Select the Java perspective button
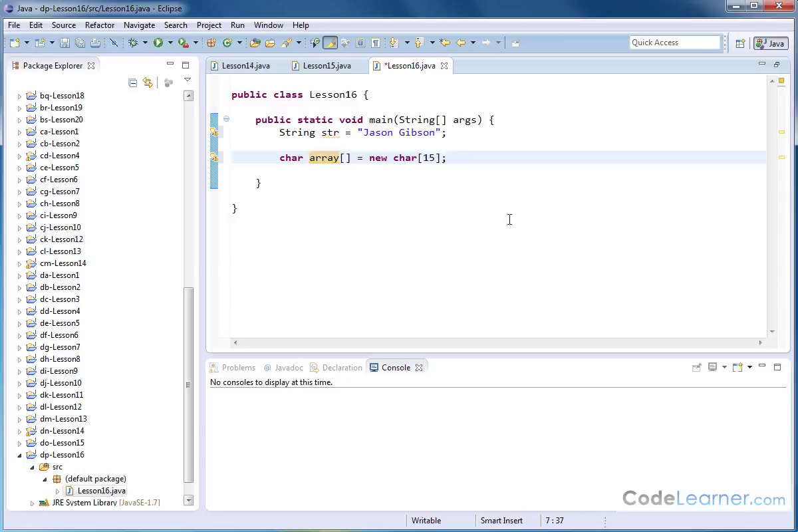This screenshot has width=798, height=532. coord(770,43)
